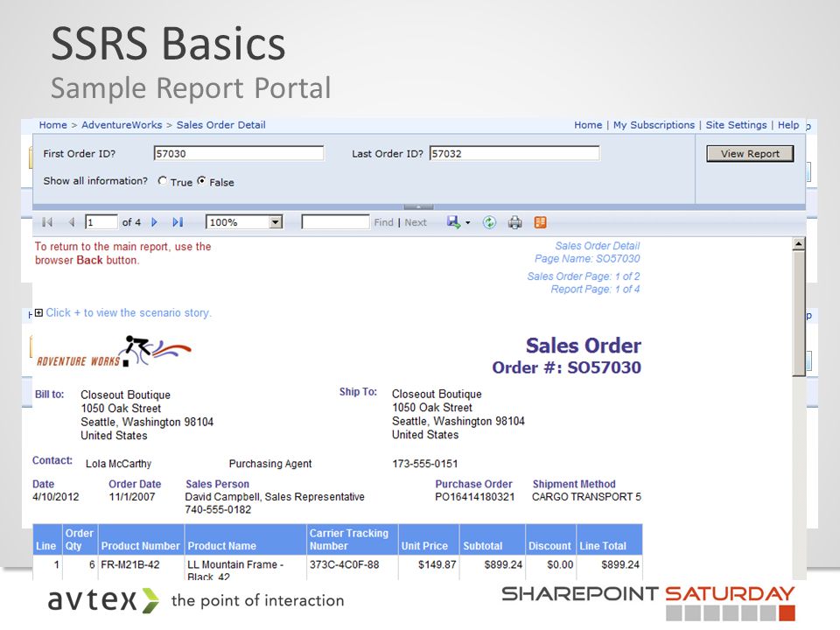Image resolution: width=840 pixels, height=630 pixels.
Task: Click the order date 11/1/2007
Action: 132,497
